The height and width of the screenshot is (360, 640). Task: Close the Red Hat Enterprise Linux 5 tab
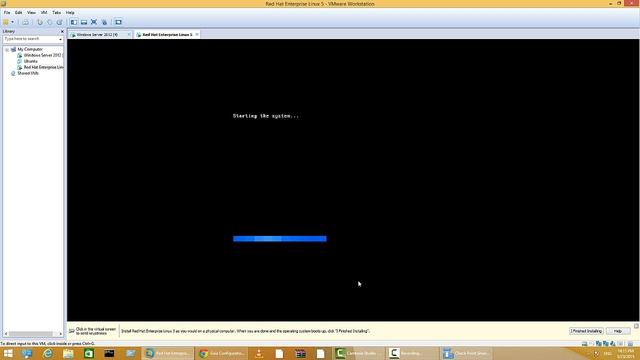[197, 35]
